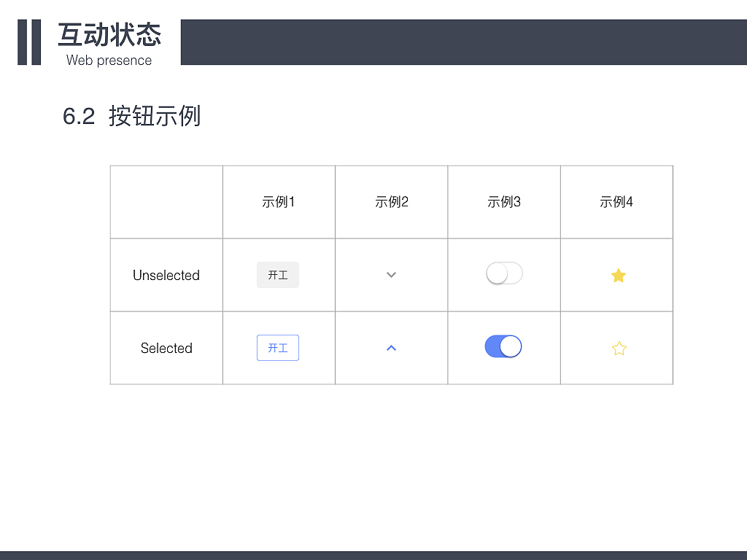
Task: Select the 示例4 column header
Action: [616, 202]
